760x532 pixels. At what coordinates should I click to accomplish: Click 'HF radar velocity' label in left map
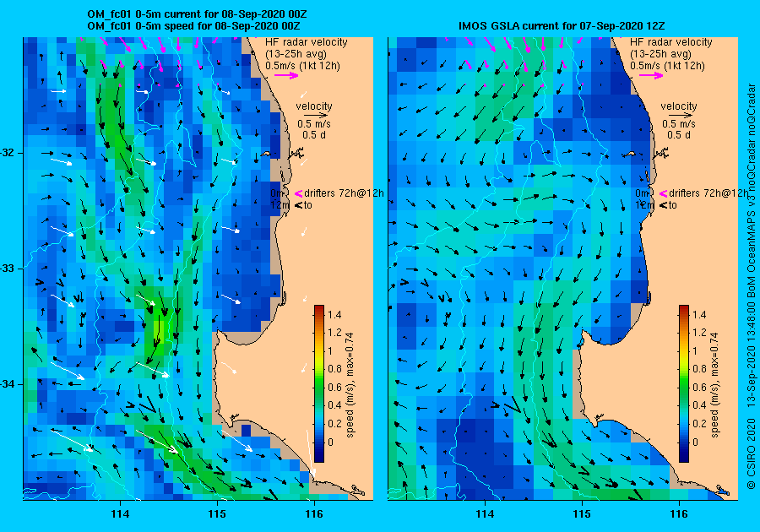click(307, 42)
